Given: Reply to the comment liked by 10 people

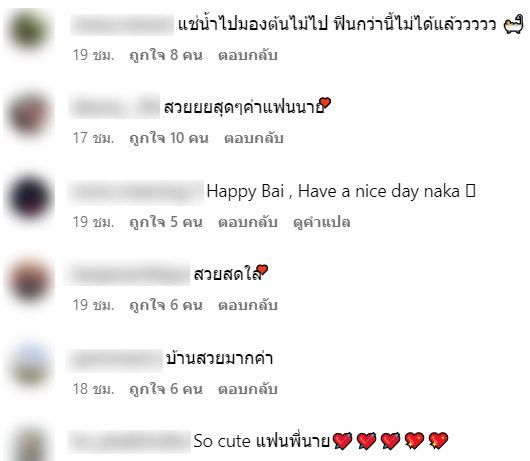Looking at the screenshot, I should coord(254,138).
